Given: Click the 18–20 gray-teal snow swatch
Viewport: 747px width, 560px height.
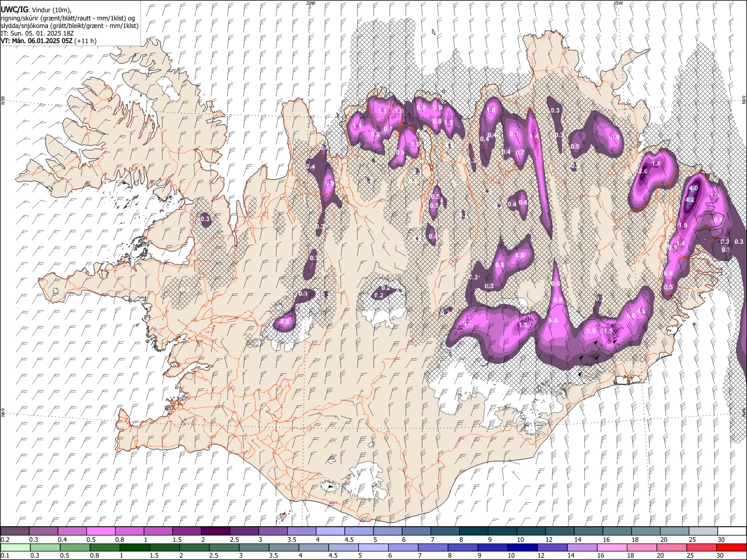Looking at the screenshot, I should coord(645,531).
